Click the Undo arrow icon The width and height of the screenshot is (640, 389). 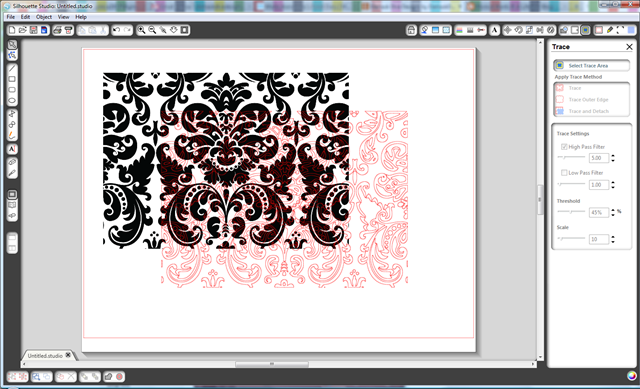[117, 30]
